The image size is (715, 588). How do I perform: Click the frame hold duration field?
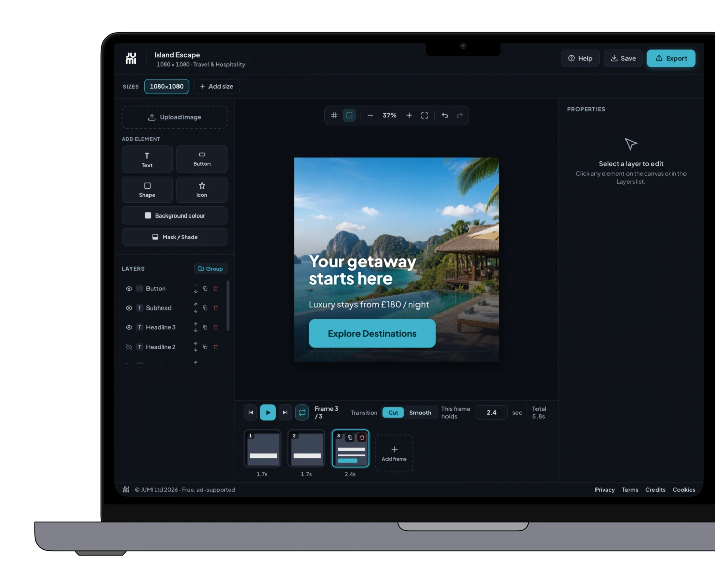(x=491, y=413)
